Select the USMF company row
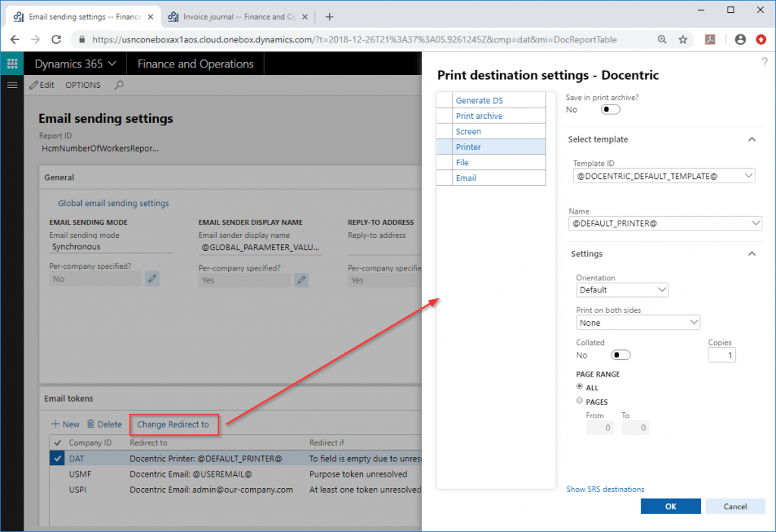 235,474
